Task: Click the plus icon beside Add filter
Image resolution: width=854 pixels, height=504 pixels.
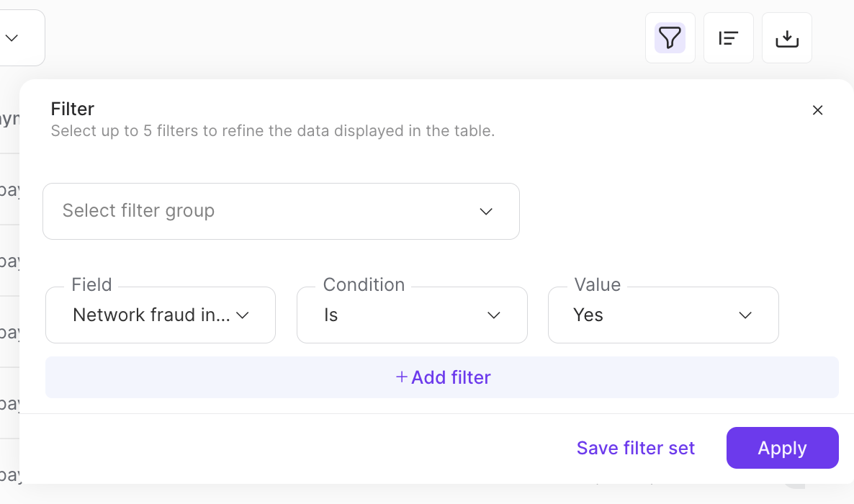Action: [x=402, y=377]
